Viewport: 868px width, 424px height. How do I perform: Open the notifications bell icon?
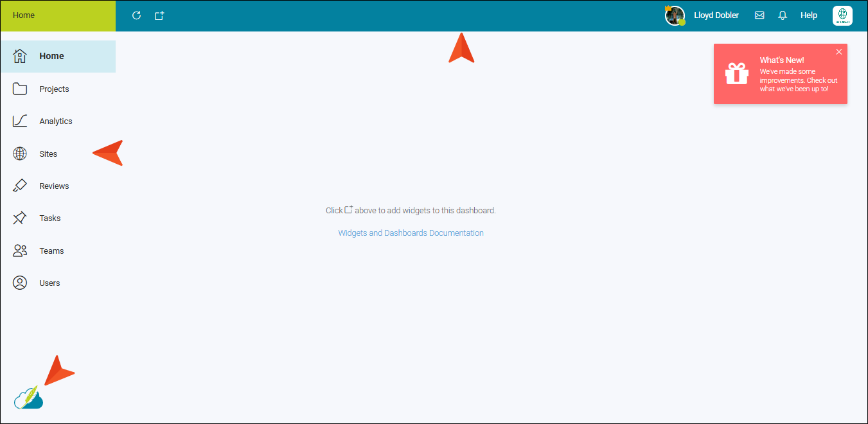click(x=783, y=15)
